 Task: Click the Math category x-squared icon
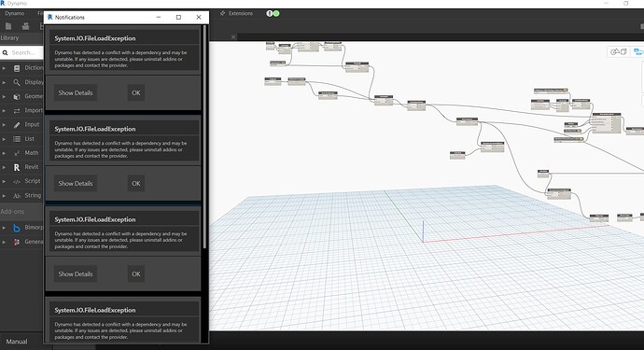tap(17, 153)
